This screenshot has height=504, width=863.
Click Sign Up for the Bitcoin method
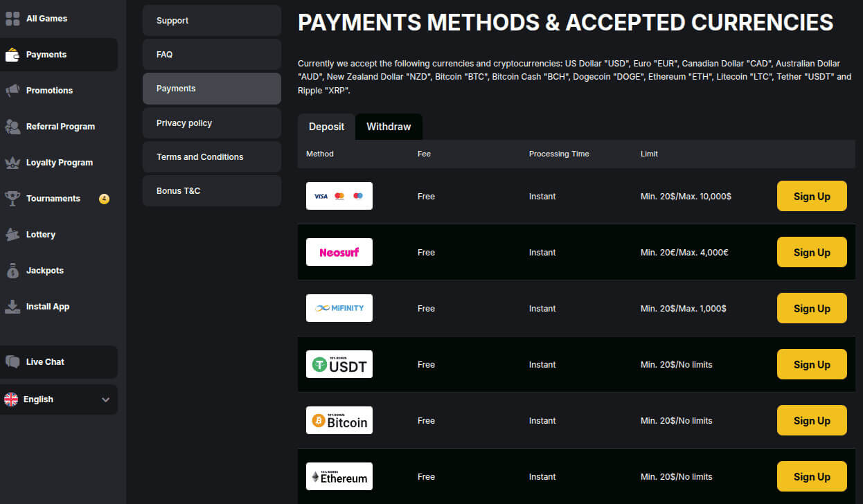coord(811,420)
